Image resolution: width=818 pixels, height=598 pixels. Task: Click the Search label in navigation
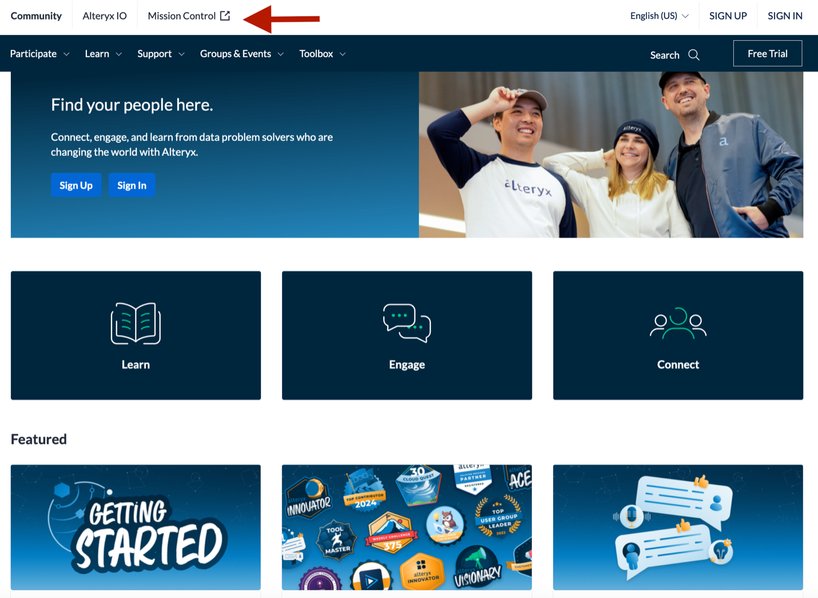[665, 55]
